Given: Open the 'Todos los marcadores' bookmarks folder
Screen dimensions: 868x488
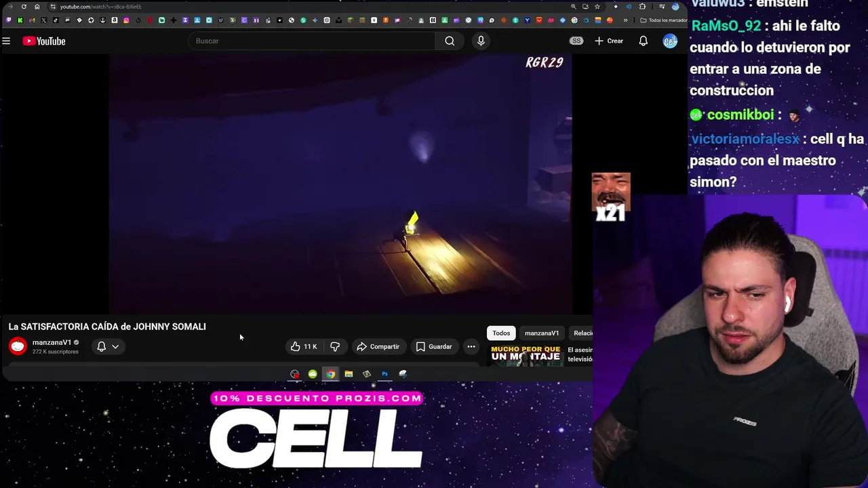Looking at the screenshot, I should point(664,20).
